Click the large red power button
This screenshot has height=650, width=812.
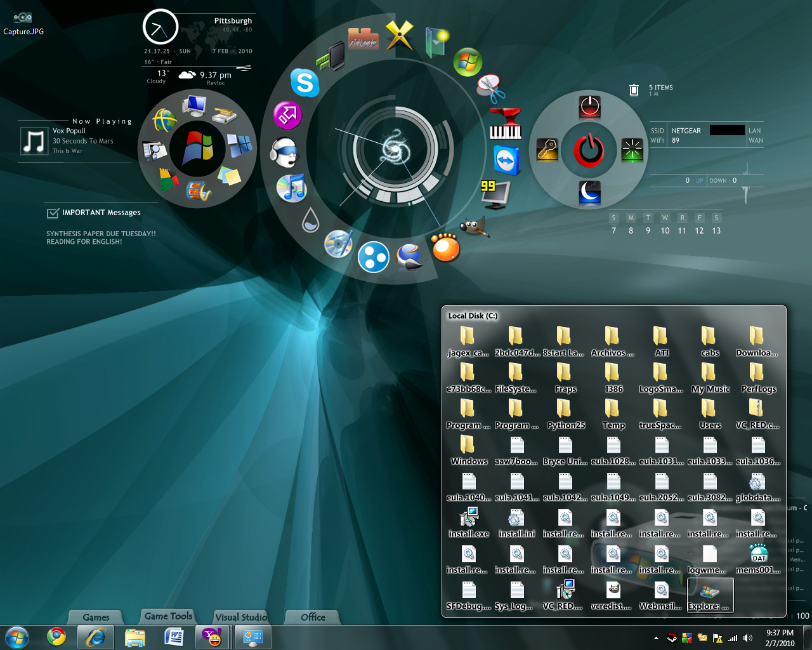(590, 150)
